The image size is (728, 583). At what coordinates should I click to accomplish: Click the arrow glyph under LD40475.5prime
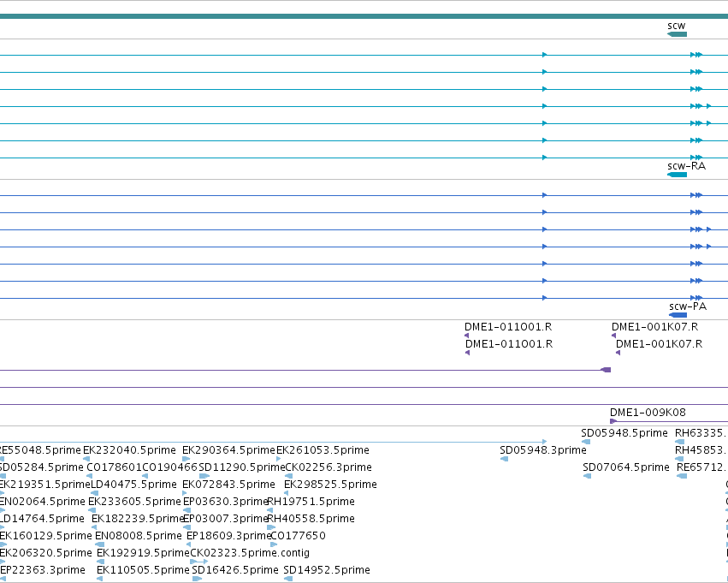pyautogui.click(x=94, y=493)
